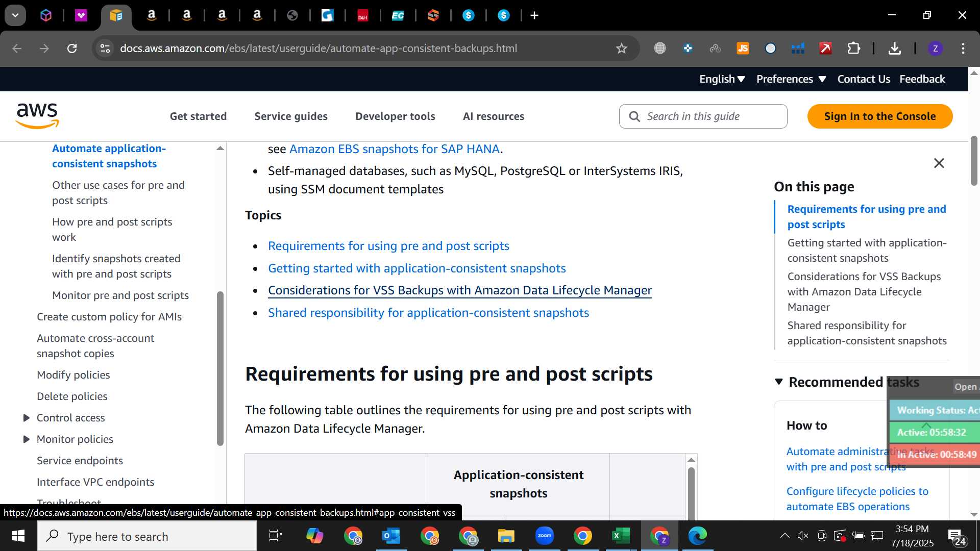Click Contact Us in the top bar
Screen dimensions: 980x551
coord(864,79)
